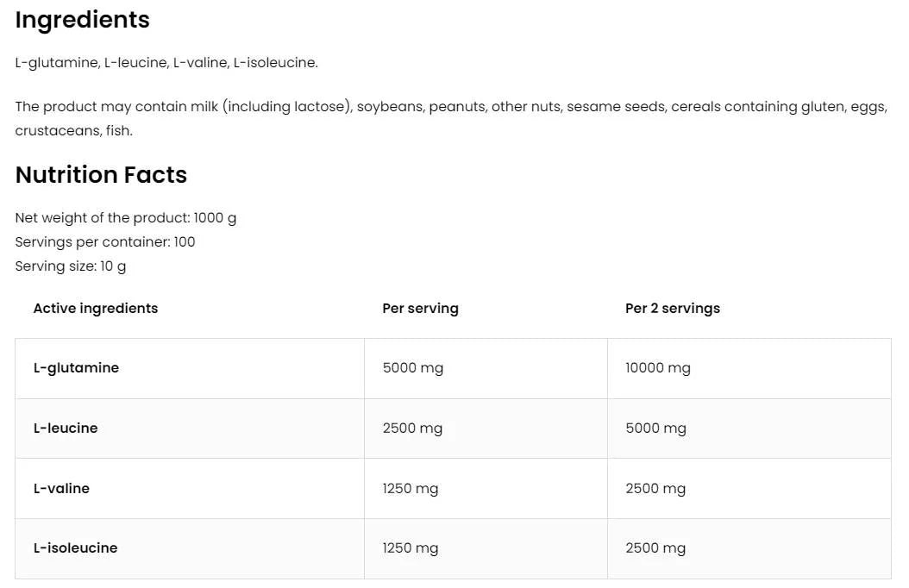
Task: Click the Per 2 servings column header
Action: pos(673,308)
